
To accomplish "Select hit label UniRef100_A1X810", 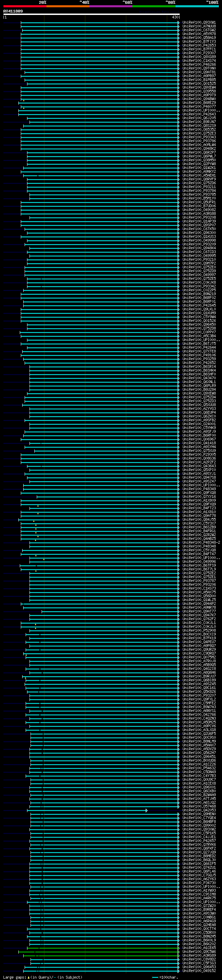I will [199, 512].
